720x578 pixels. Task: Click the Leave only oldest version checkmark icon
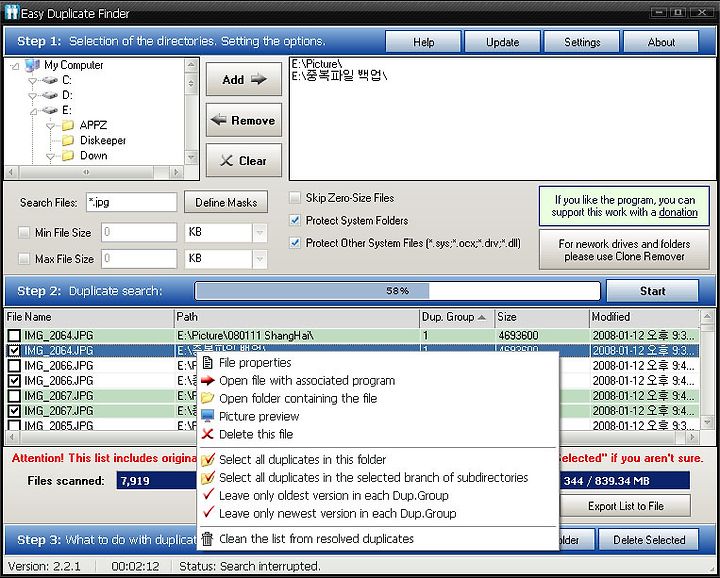tap(208, 494)
